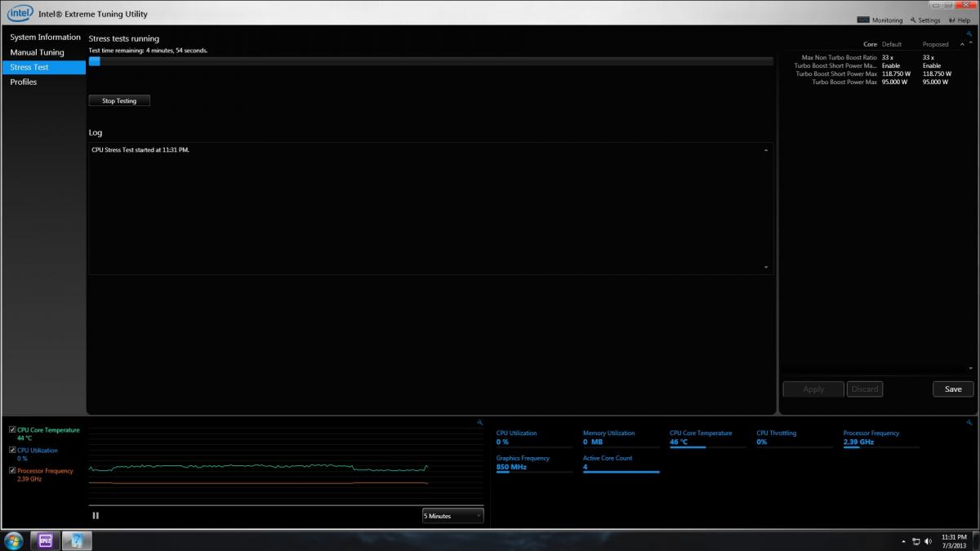Click the Graphics Frequency monitor tile
This screenshot has width=980, height=551.
coord(535,464)
